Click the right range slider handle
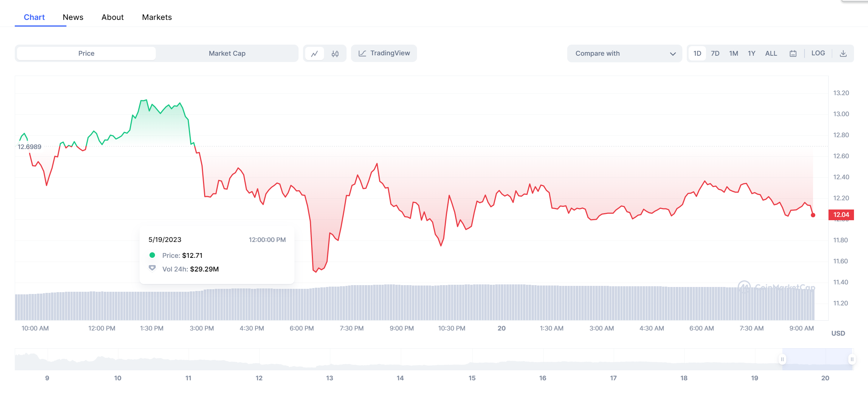The width and height of the screenshot is (868, 398). coord(852,359)
